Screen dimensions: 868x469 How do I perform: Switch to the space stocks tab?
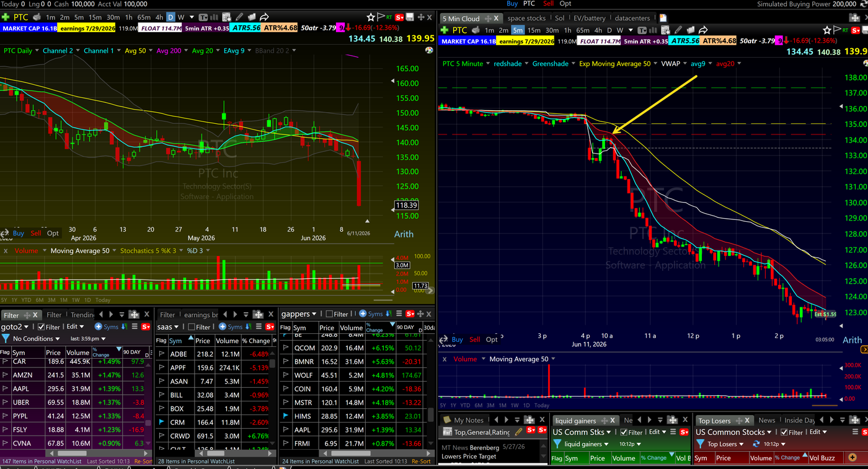click(526, 19)
